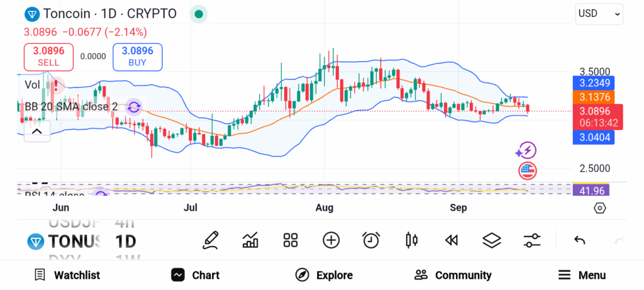Switch to the Explore tab
Screen dimensions: 644x290
[324, 275]
